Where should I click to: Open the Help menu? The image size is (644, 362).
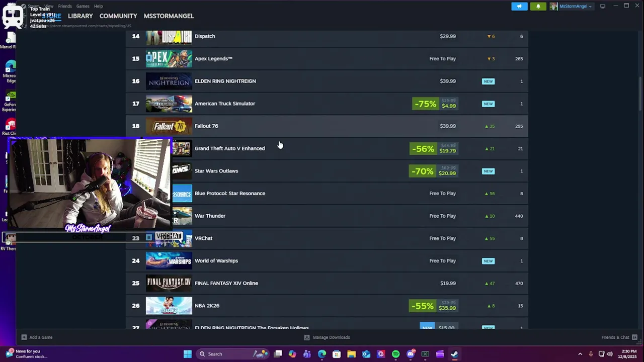[x=98, y=6]
